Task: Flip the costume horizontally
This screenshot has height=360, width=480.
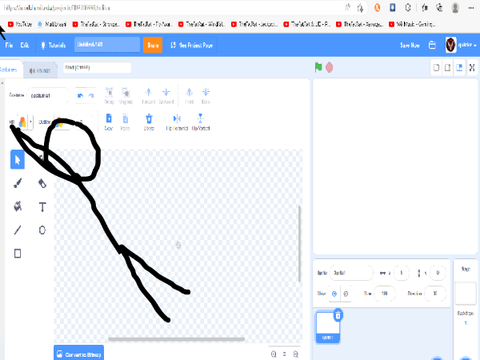Action: point(177,122)
